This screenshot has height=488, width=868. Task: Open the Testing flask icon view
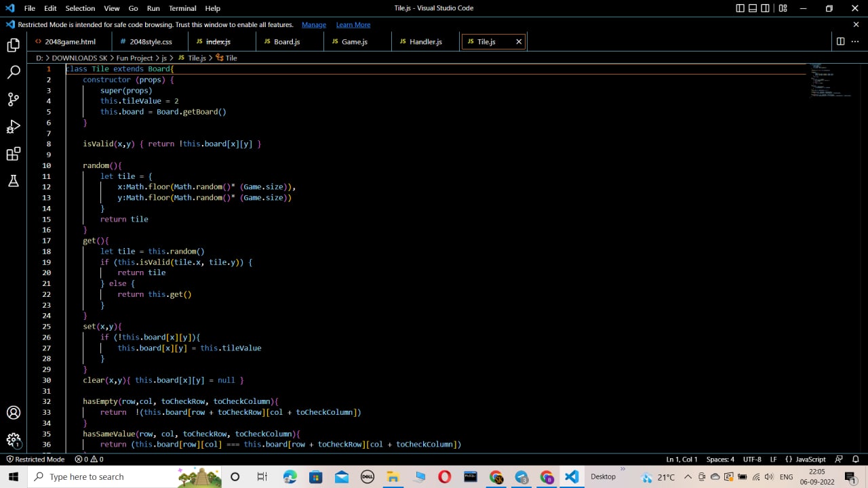tap(13, 181)
